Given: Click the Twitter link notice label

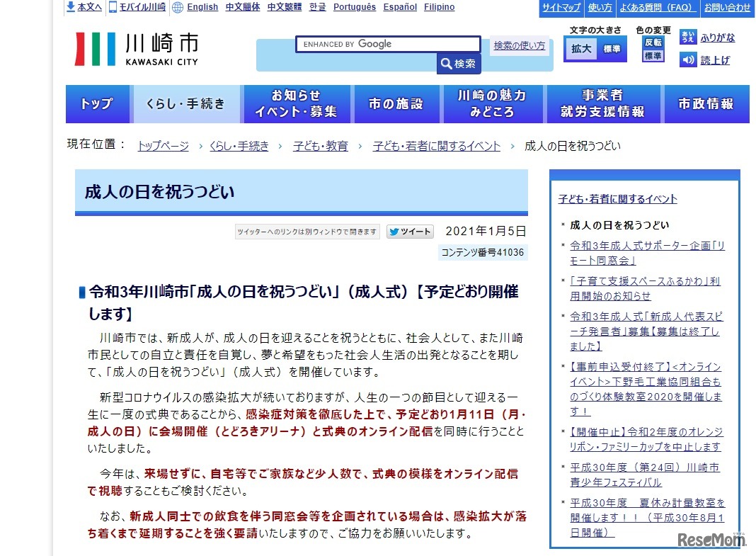Looking at the screenshot, I should (x=307, y=232).
